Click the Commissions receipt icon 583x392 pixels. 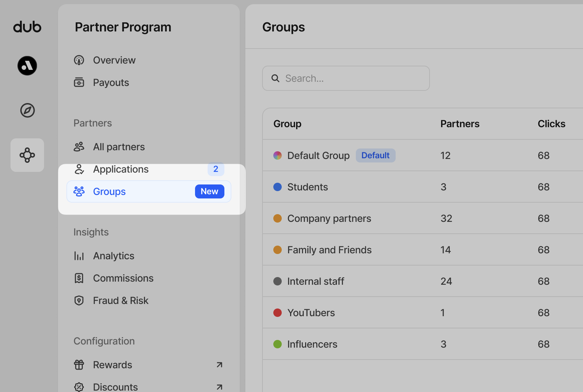pyautogui.click(x=79, y=278)
